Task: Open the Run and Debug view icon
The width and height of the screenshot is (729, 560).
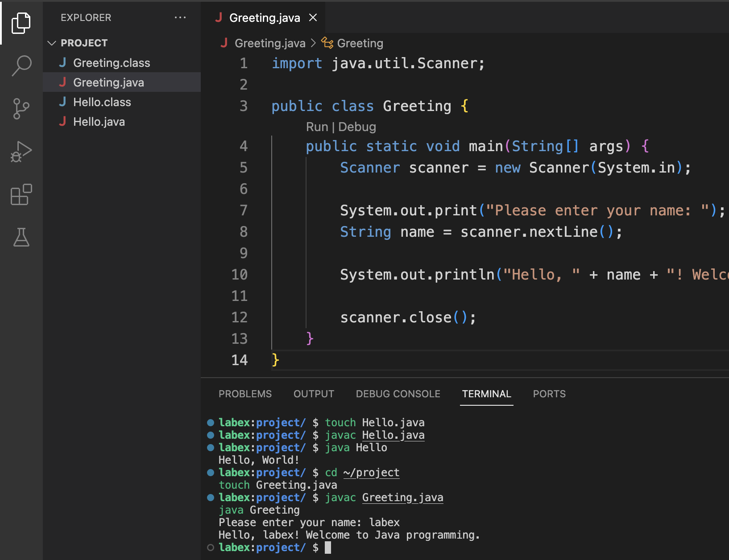Action: tap(21, 151)
